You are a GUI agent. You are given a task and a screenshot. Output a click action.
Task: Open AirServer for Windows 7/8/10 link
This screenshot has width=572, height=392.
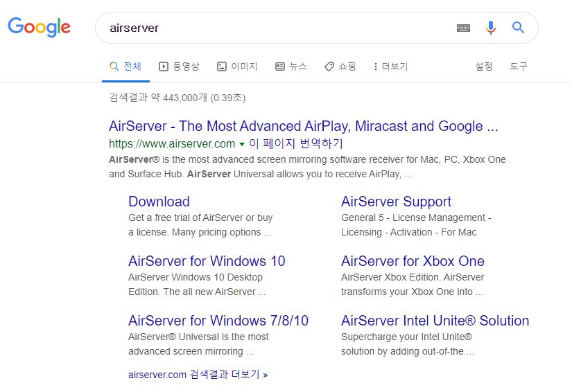[218, 321]
